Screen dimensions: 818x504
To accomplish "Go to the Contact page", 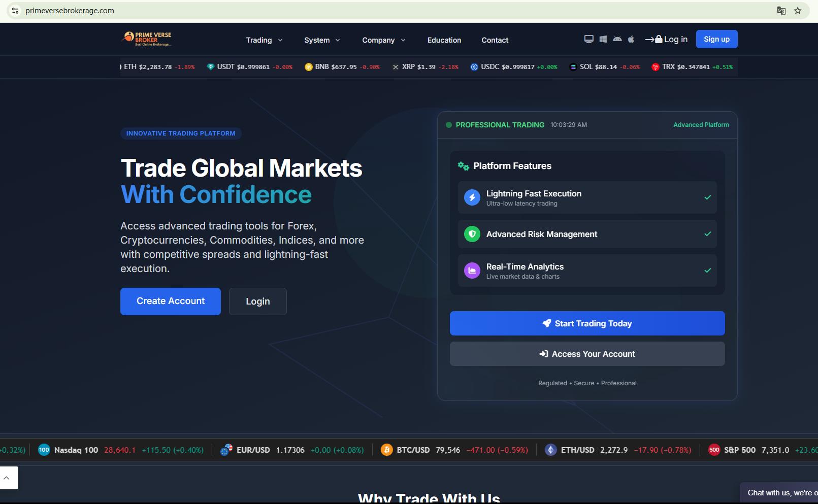I will (495, 40).
